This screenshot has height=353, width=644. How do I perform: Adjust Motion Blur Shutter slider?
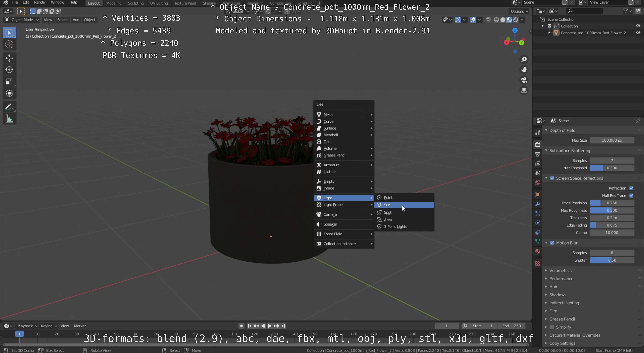(612, 260)
